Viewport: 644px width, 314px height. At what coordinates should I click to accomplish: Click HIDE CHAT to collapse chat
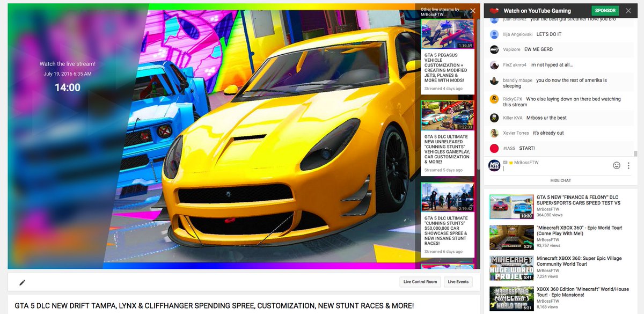pyautogui.click(x=560, y=180)
